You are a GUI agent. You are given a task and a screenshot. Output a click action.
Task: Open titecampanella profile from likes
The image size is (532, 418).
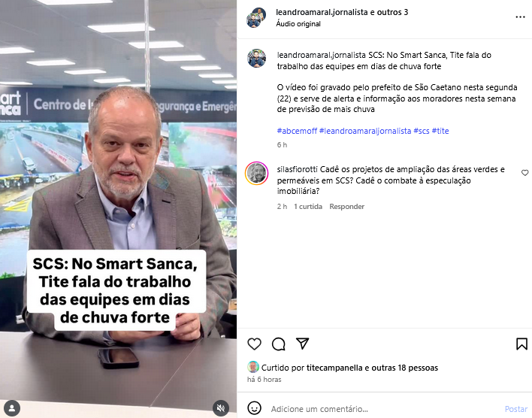click(334, 368)
